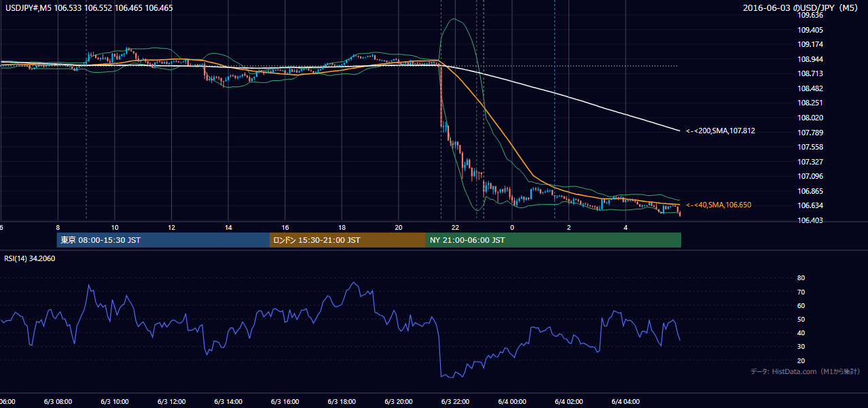This screenshot has width=868, height=408.
Task: Click price axis value 106.634
Action: (810, 205)
